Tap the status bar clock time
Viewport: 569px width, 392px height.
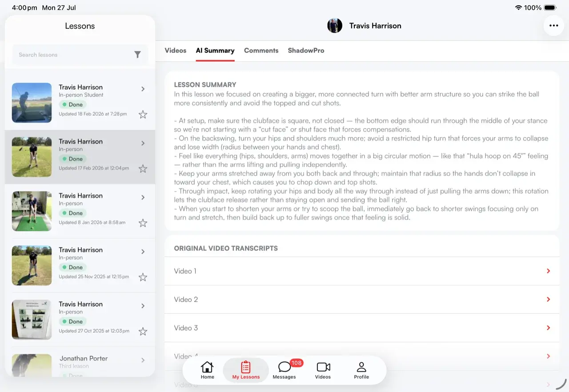(25, 8)
